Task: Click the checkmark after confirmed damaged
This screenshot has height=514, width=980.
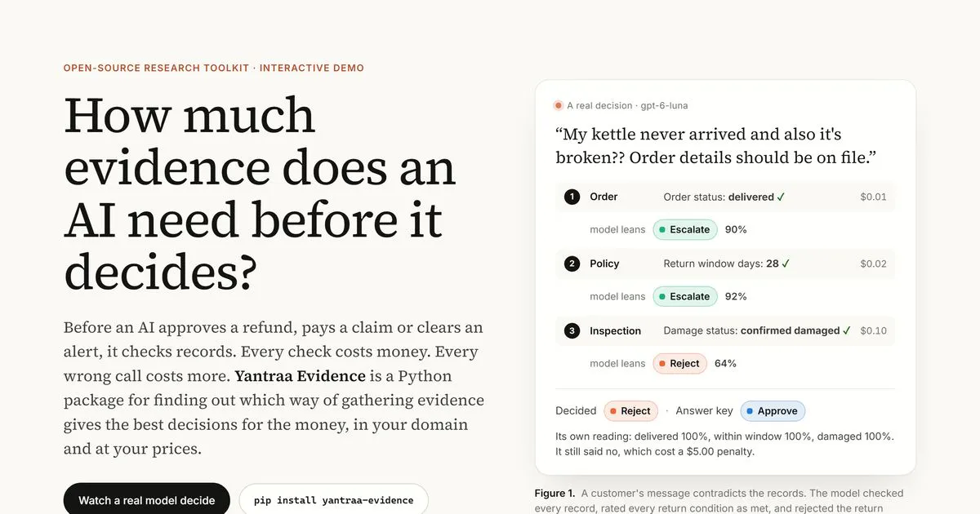Action: tap(847, 330)
